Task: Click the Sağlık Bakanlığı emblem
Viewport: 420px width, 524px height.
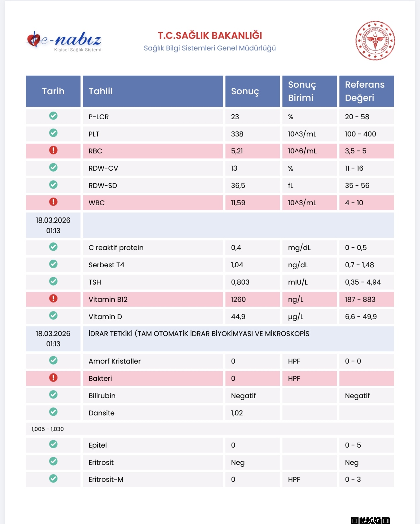Action: (x=375, y=41)
